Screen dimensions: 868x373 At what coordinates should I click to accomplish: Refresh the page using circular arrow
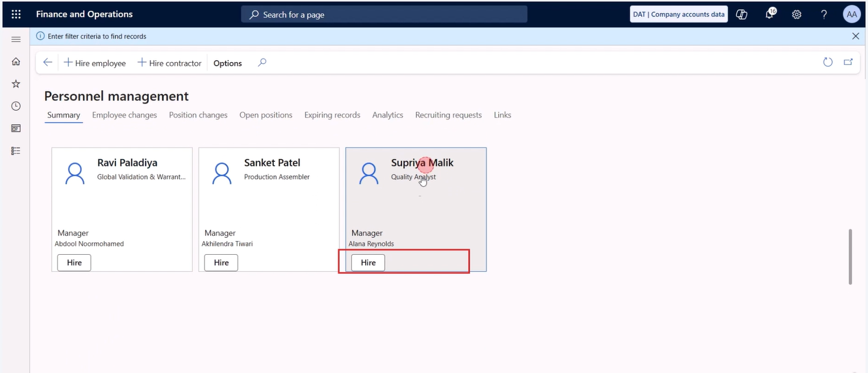(x=828, y=62)
